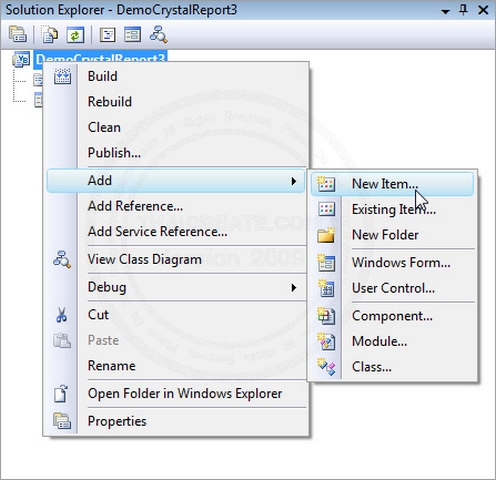Click the New Item icon in submenu

point(326,184)
